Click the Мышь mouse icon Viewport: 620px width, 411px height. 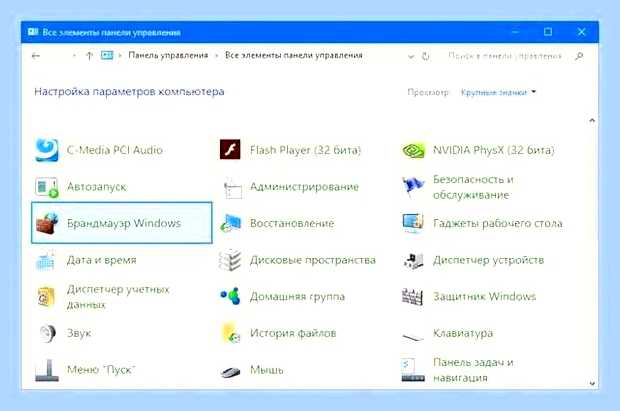click(231, 372)
